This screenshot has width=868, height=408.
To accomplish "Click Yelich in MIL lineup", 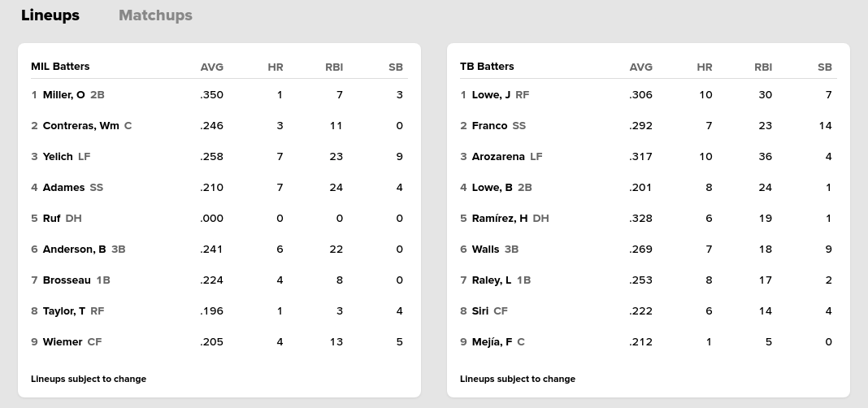I will click(58, 157).
